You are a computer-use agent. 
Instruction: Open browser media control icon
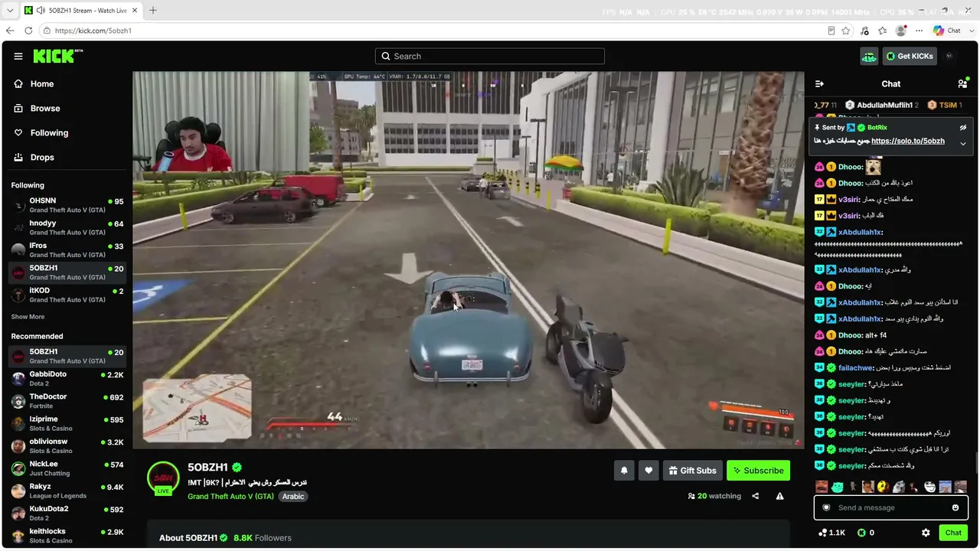pos(864,31)
